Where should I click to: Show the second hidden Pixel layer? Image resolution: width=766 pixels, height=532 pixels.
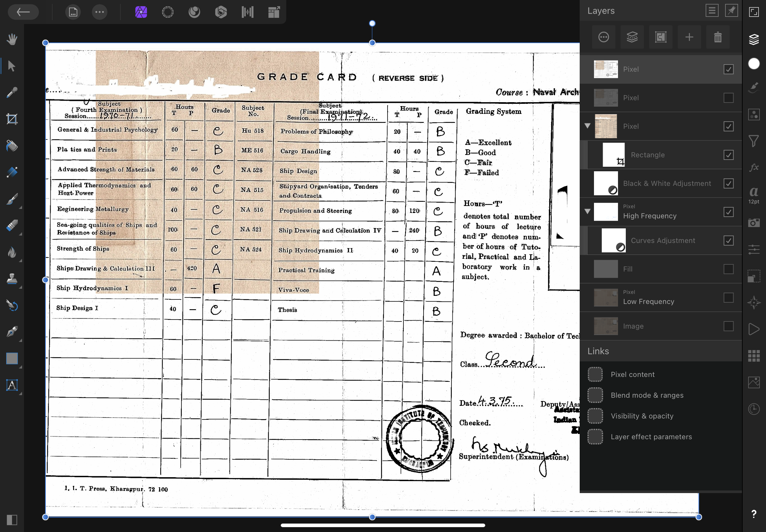tap(729, 98)
